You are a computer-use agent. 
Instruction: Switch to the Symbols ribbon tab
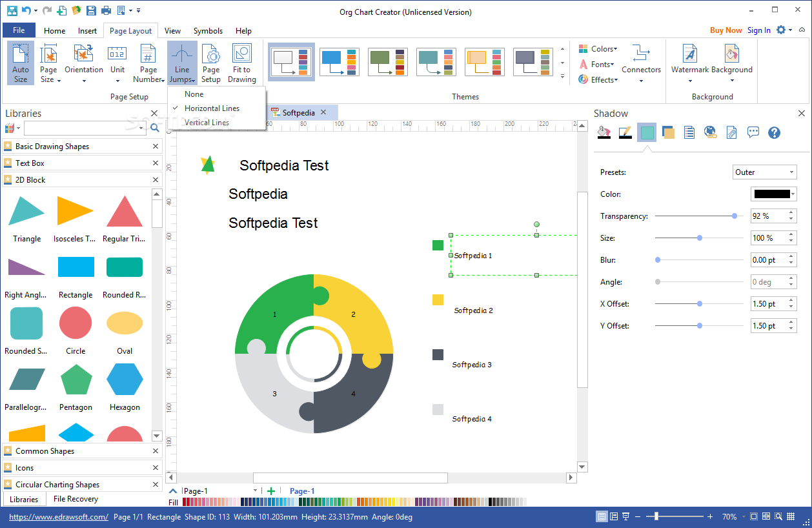208,30
